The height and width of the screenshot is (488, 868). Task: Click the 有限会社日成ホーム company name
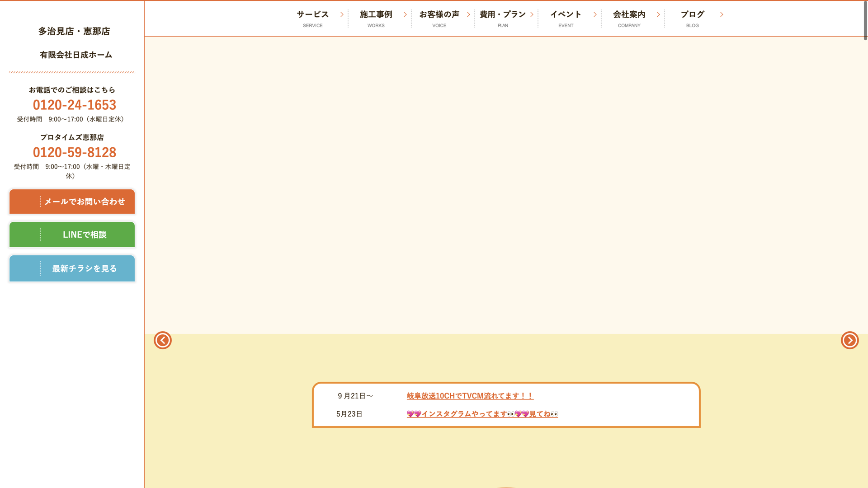[x=76, y=55]
